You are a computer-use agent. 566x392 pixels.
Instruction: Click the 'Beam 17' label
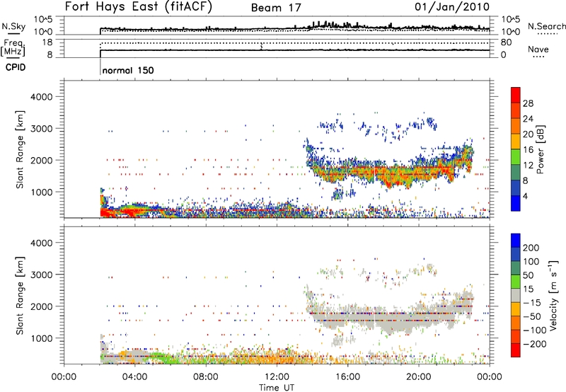click(x=276, y=8)
